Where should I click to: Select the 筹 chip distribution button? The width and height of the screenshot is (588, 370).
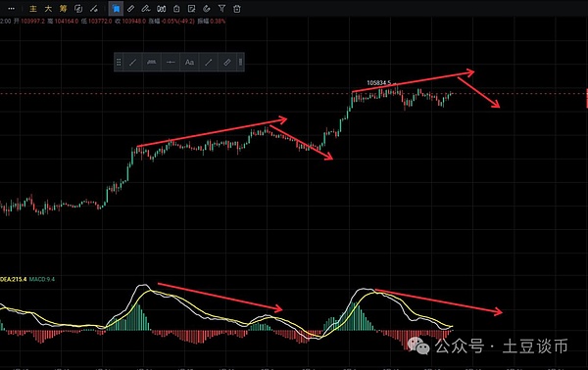[x=63, y=9]
